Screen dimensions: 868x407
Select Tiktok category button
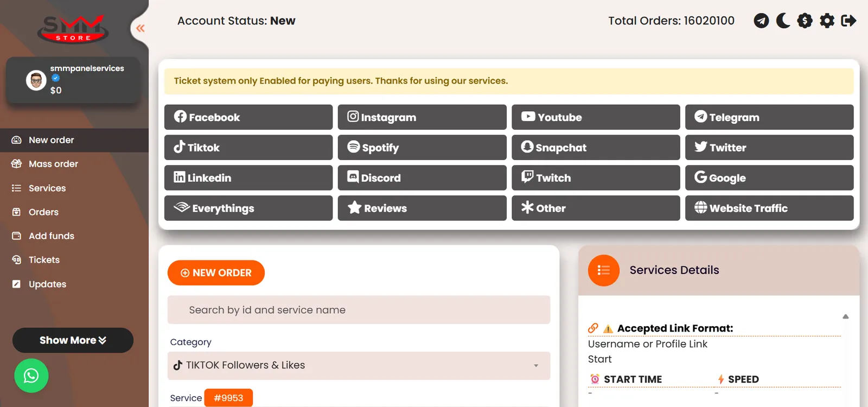point(248,148)
